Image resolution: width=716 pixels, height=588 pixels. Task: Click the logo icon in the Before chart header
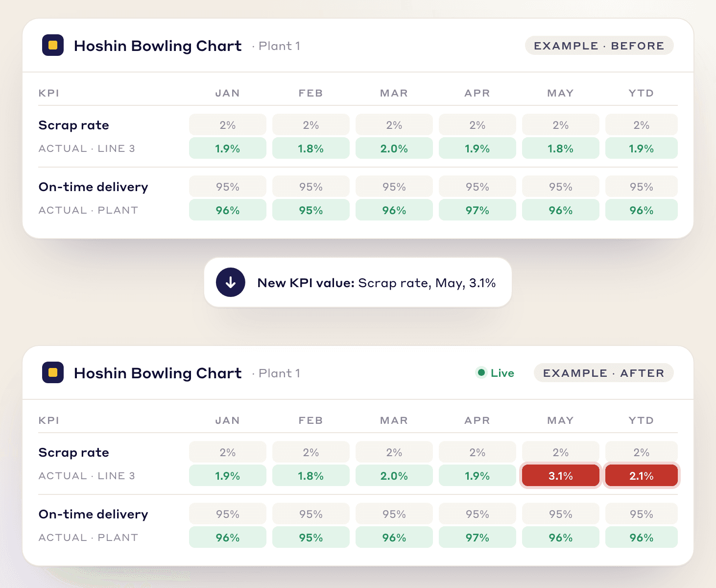click(x=53, y=46)
